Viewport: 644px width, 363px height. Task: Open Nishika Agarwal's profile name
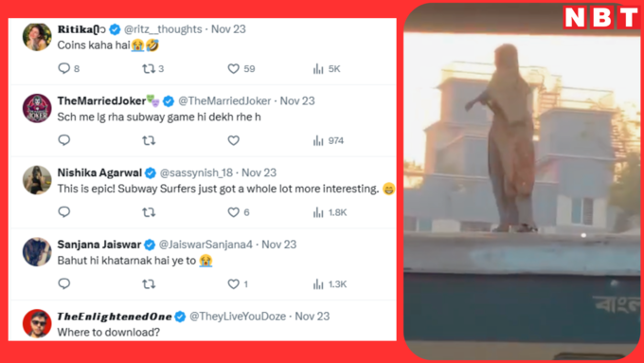(x=99, y=172)
